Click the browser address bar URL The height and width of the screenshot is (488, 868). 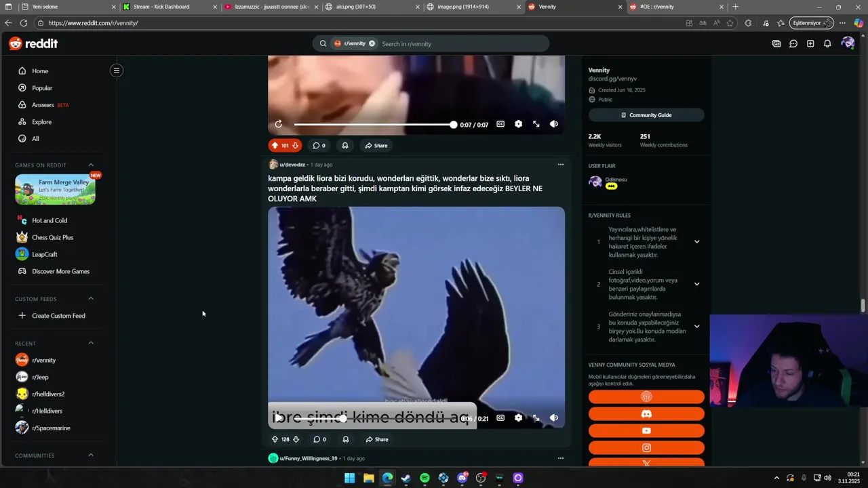[93, 23]
